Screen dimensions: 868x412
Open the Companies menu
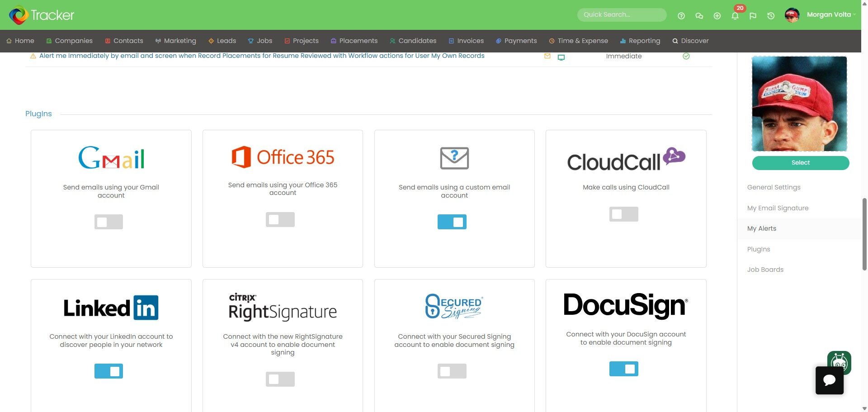[x=70, y=41]
